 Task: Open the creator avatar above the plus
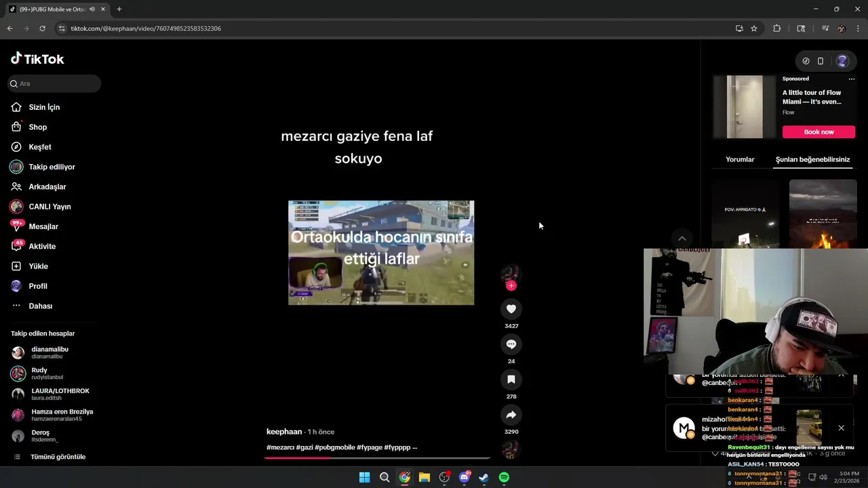pyautogui.click(x=510, y=273)
